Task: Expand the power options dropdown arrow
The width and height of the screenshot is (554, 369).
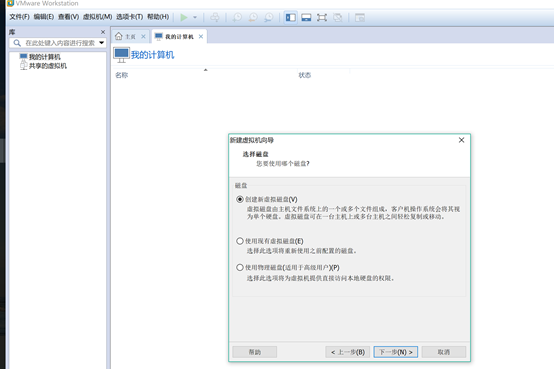Action: (195, 17)
